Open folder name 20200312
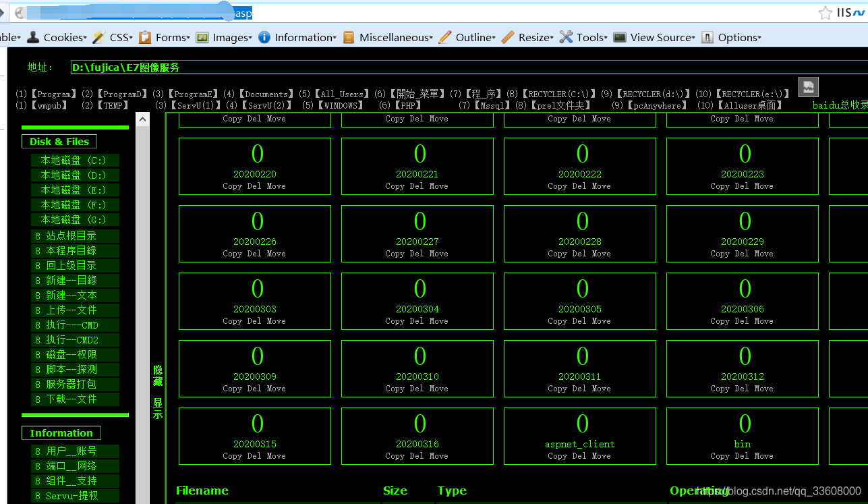 pyautogui.click(x=743, y=376)
